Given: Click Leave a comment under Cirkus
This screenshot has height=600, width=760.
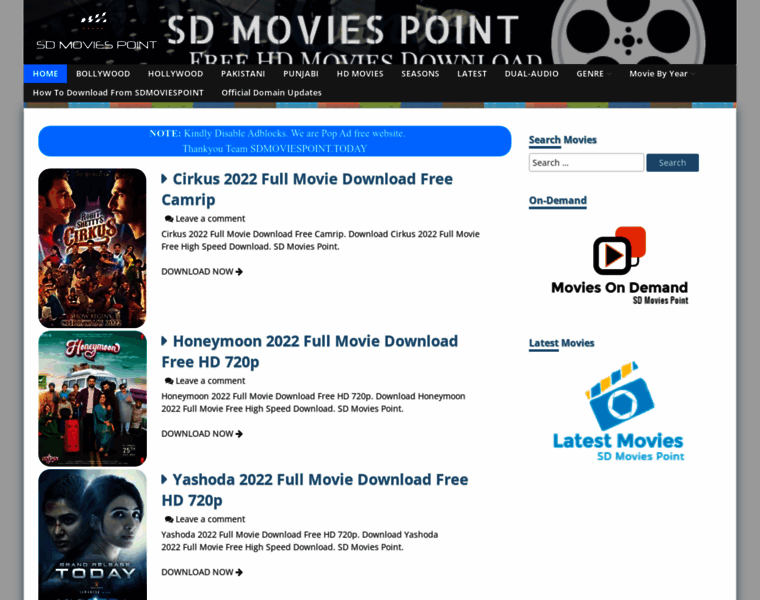Looking at the screenshot, I should click(x=210, y=219).
